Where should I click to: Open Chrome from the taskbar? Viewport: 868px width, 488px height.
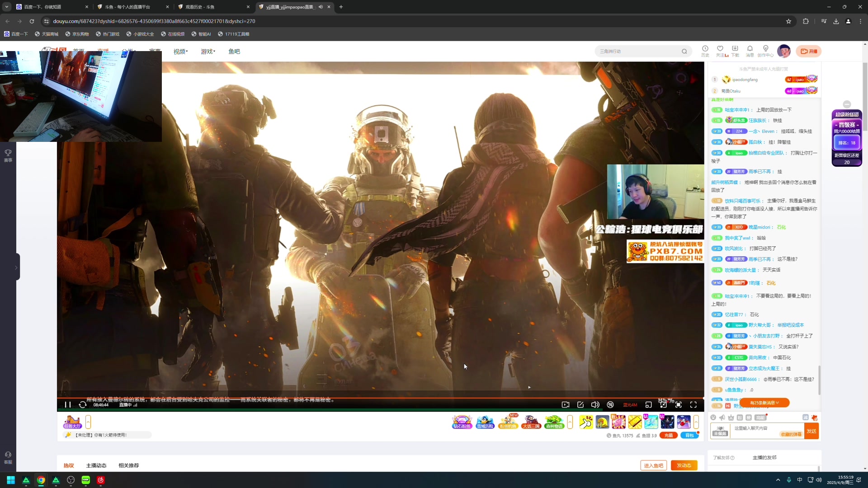coord(41,480)
